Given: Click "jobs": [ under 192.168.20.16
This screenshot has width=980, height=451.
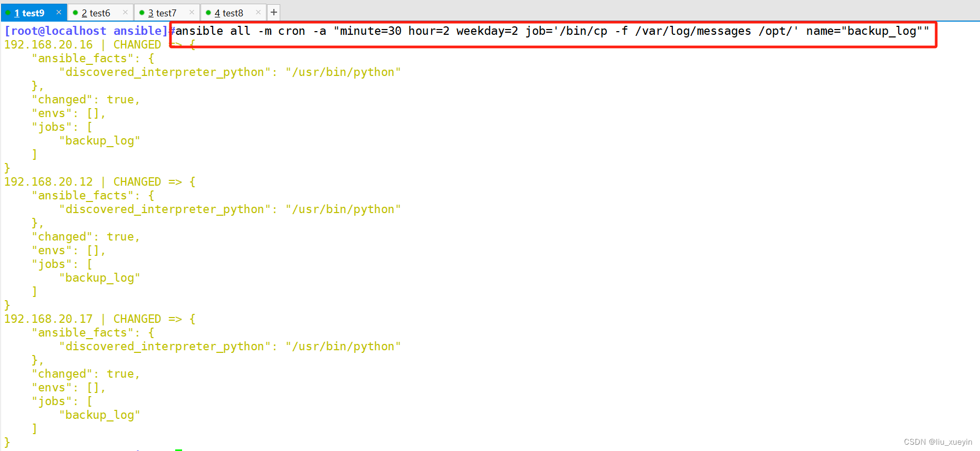Looking at the screenshot, I should coord(62,127).
